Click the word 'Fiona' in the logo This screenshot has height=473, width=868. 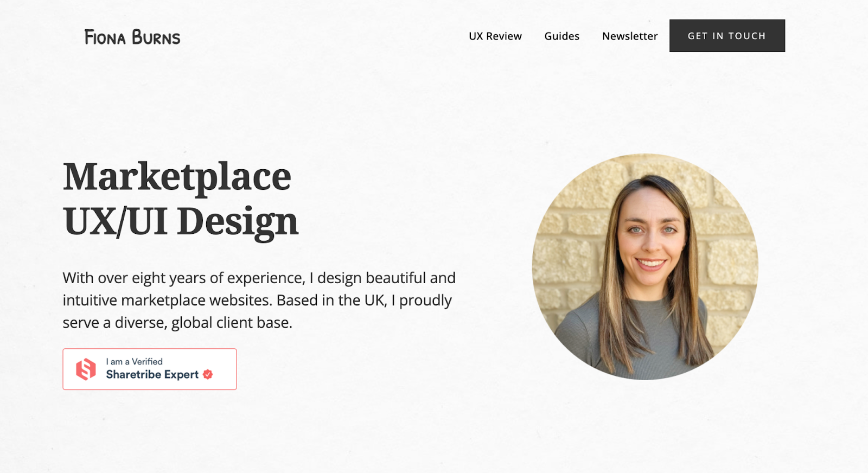click(105, 37)
